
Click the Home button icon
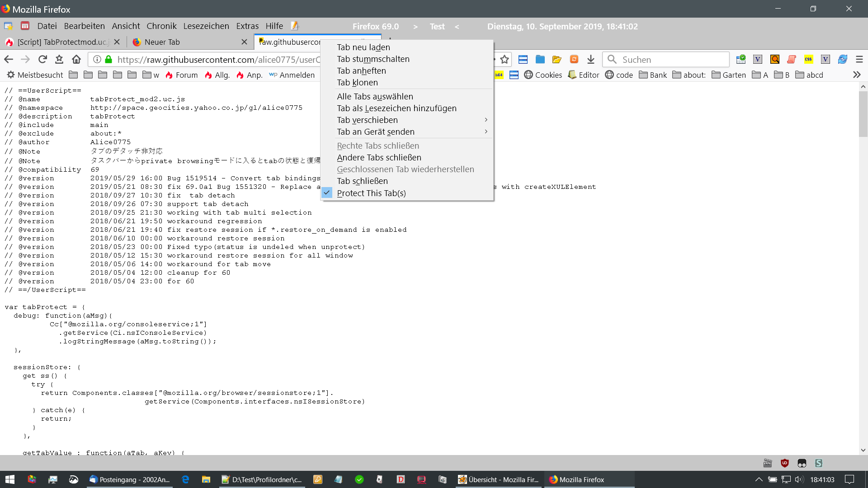(x=76, y=59)
